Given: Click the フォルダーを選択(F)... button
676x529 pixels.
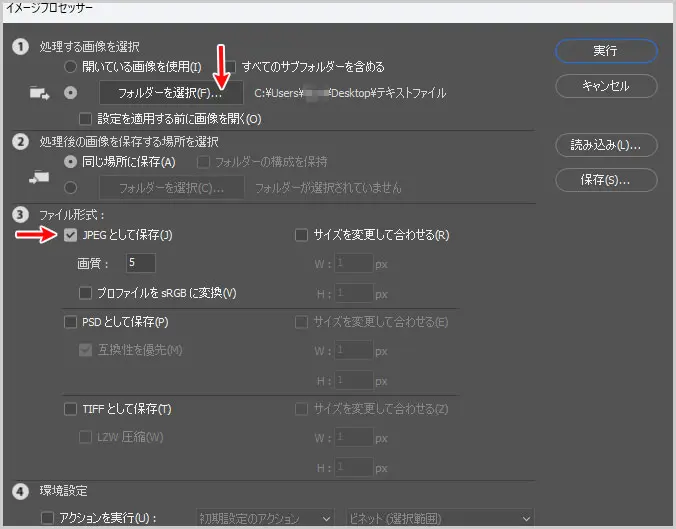Looking at the screenshot, I should 171,93.
